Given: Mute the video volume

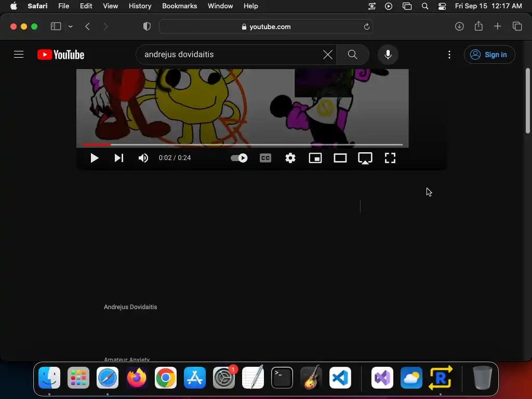Looking at the screenshot, I should (x=143, y=158).
